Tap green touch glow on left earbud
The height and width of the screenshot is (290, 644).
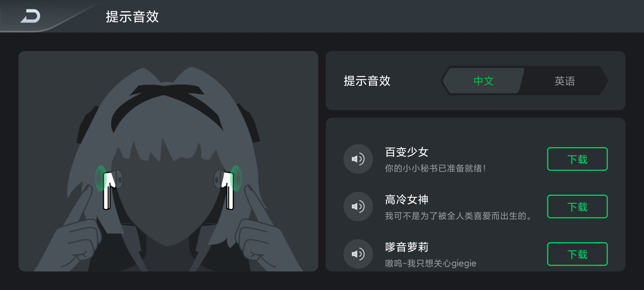tap(100, 178)
